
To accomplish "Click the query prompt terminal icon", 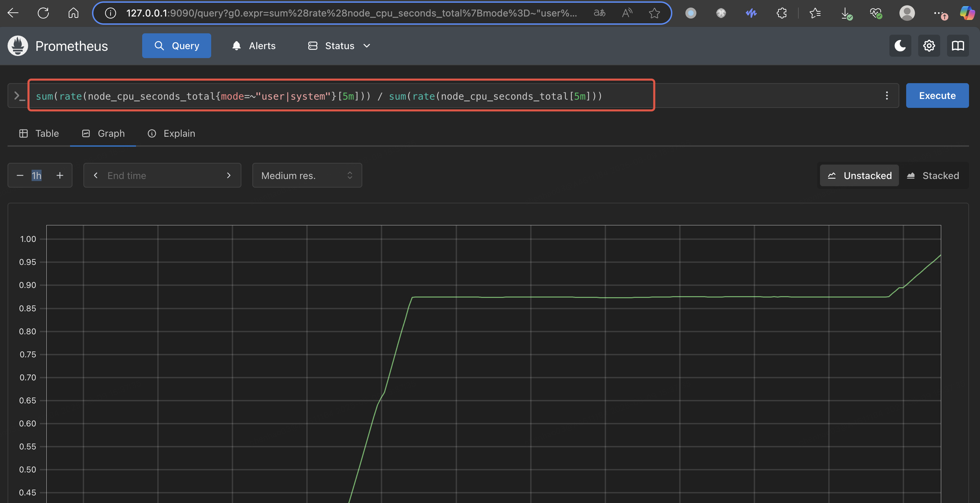I will pyautogui.click(x=19, y=96).
